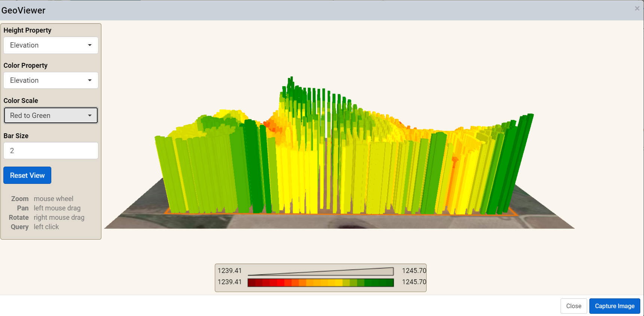
Task: Open the Height Property dropdown
Action: (x=51, y=45)
